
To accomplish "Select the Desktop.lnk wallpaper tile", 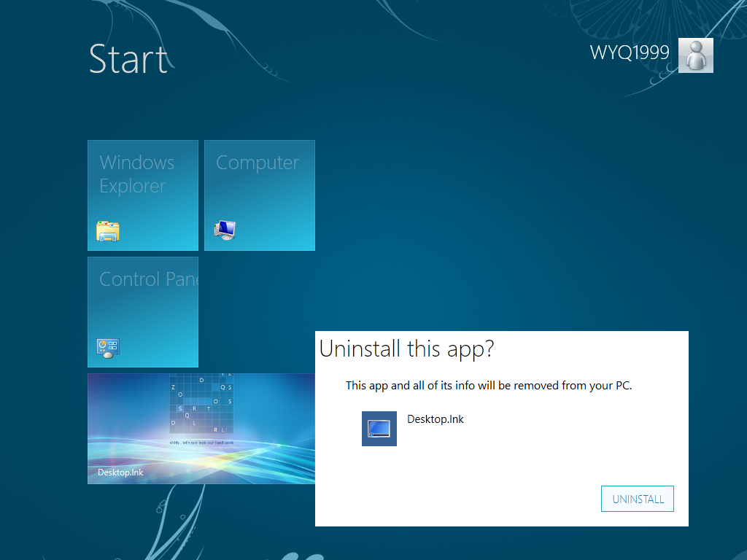I will 201,429.
